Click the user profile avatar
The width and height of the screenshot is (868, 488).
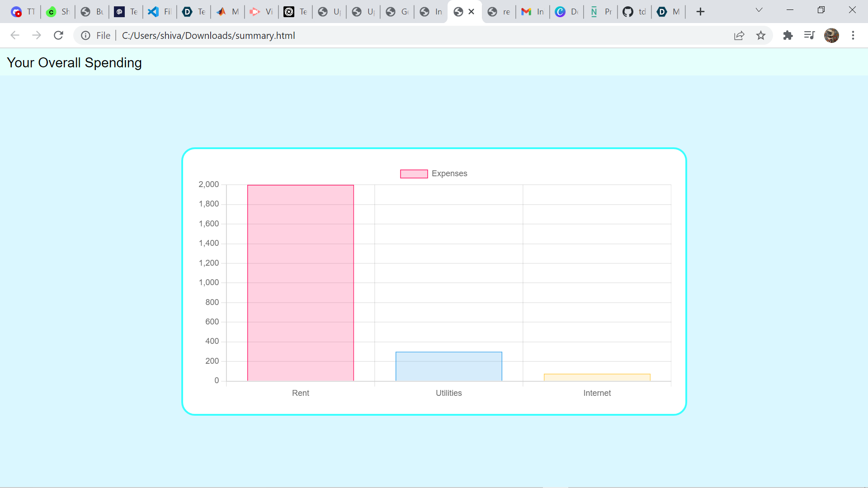click(x=831, y=35)
